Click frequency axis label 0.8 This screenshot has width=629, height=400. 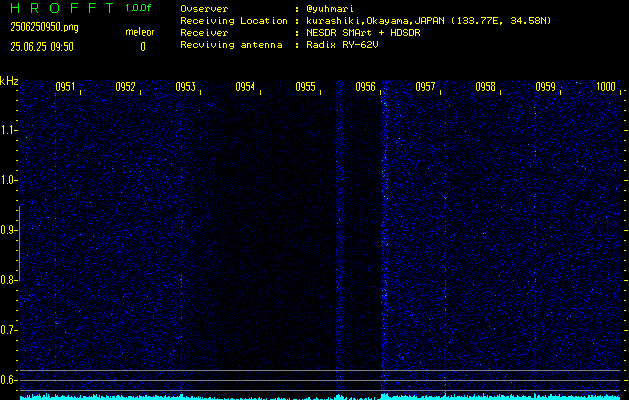[9, 280]
